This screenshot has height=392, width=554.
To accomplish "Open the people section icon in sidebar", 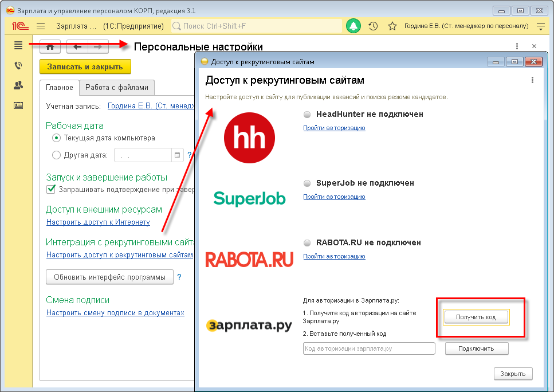I will (x=18, y=85).
